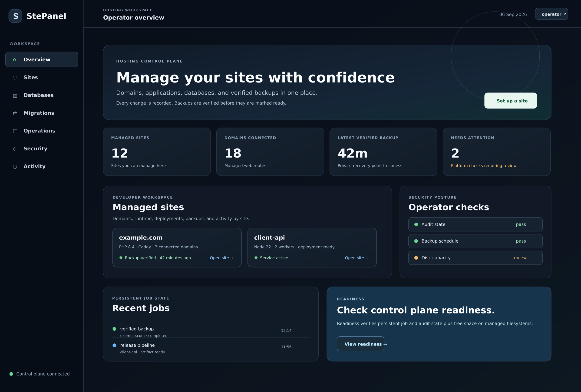Click PHP 8.4 · Caddy details line

coord(158,247)
